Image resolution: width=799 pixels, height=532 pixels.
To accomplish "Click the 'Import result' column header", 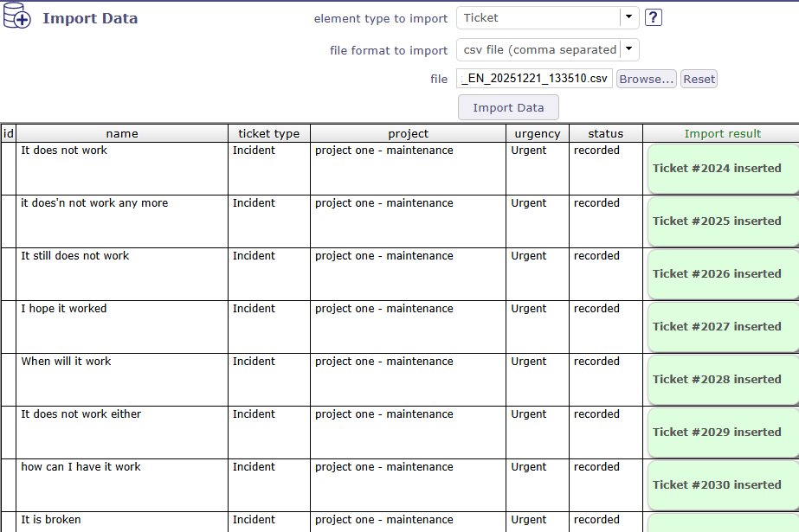I will click(x=722, y=133).
